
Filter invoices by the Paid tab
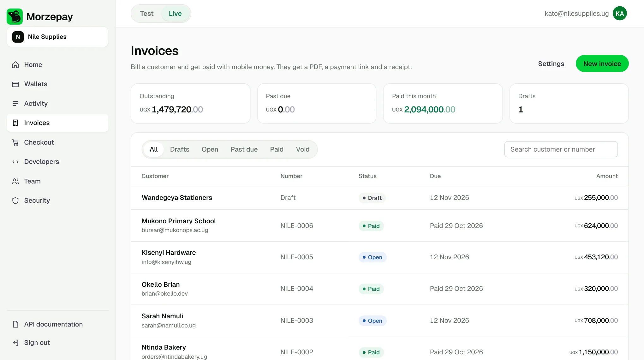(277, 149)
